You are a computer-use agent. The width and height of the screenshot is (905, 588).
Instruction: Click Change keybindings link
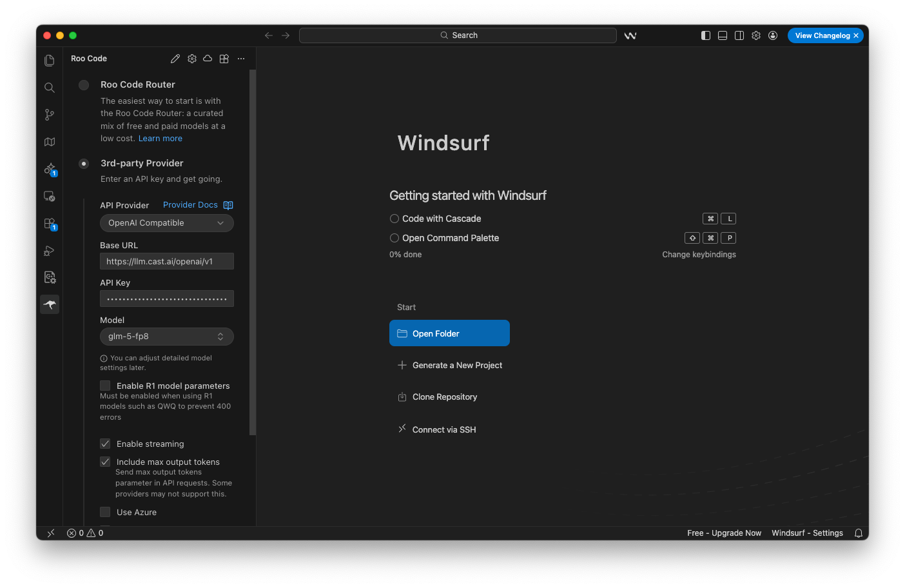click(x=699, y=255)
